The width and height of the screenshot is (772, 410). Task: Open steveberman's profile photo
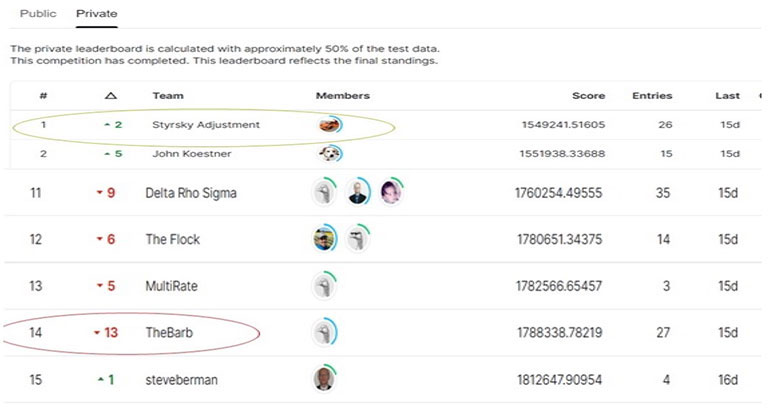(x=324, y=379)
